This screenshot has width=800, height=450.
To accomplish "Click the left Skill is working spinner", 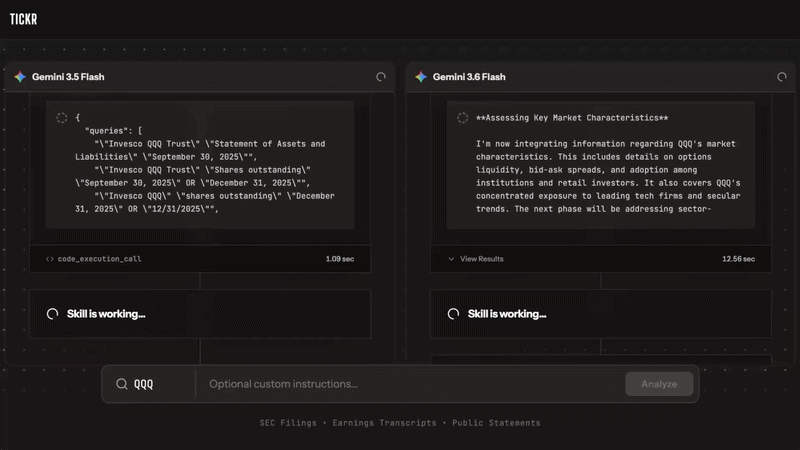I will [53, 314].
